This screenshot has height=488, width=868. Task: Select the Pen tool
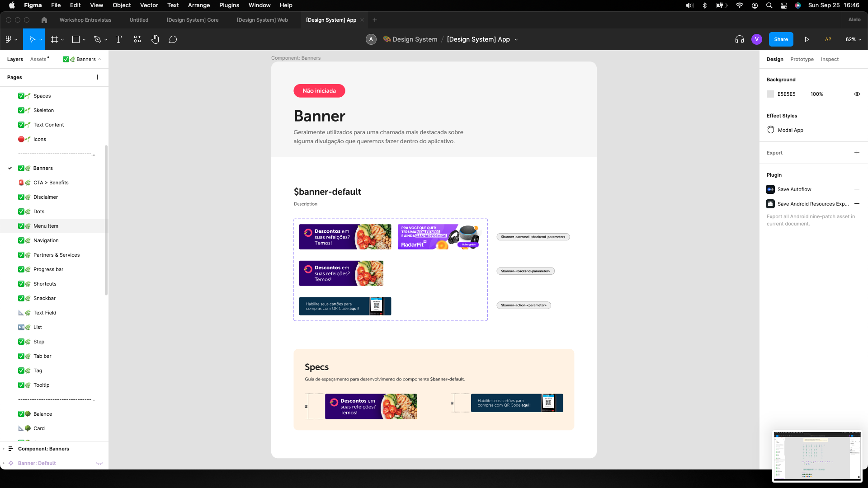pos(97,39)
